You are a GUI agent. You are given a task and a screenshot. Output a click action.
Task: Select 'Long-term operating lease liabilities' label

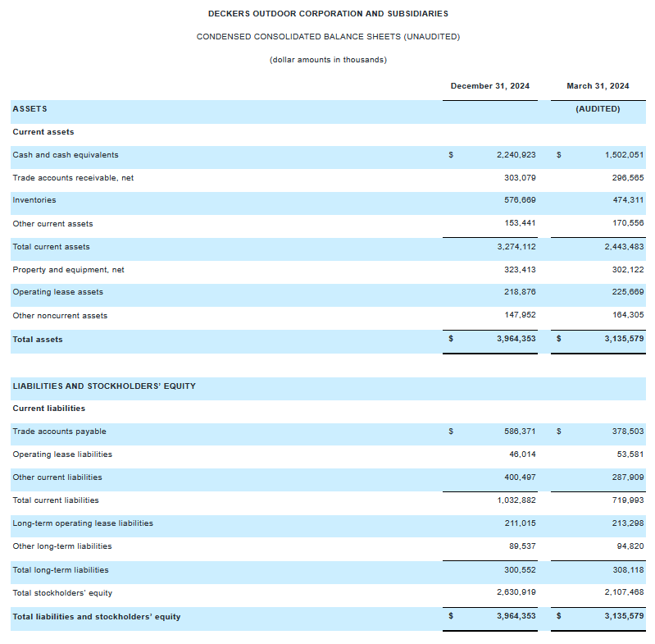(83, 523)
